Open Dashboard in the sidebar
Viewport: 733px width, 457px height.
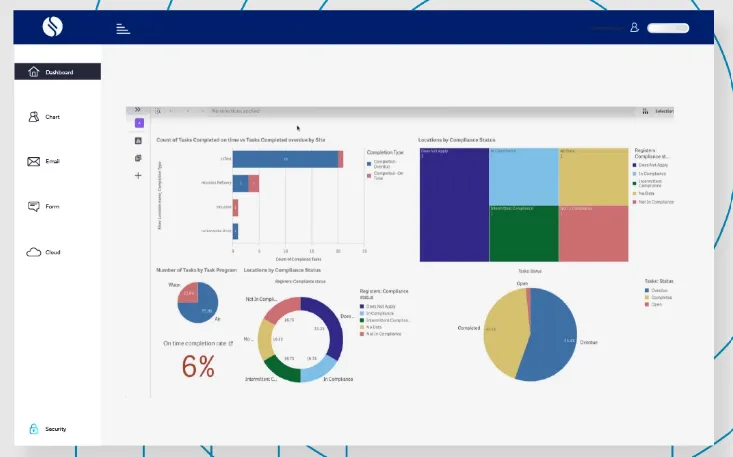(57, 71)
